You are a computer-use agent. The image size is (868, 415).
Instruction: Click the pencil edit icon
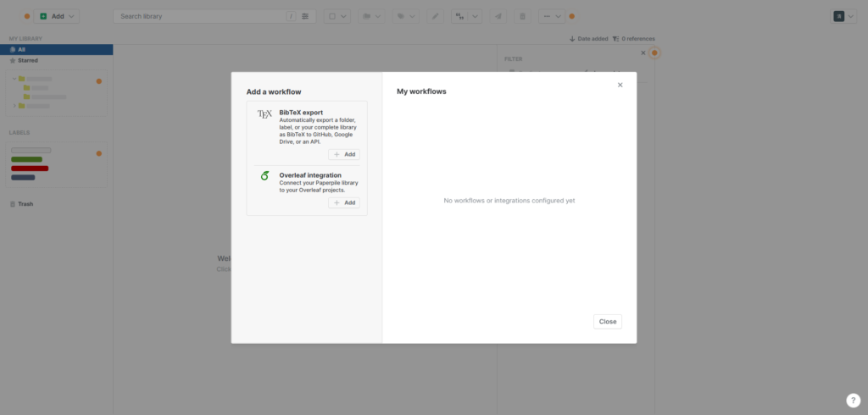[x=434, y=16]
